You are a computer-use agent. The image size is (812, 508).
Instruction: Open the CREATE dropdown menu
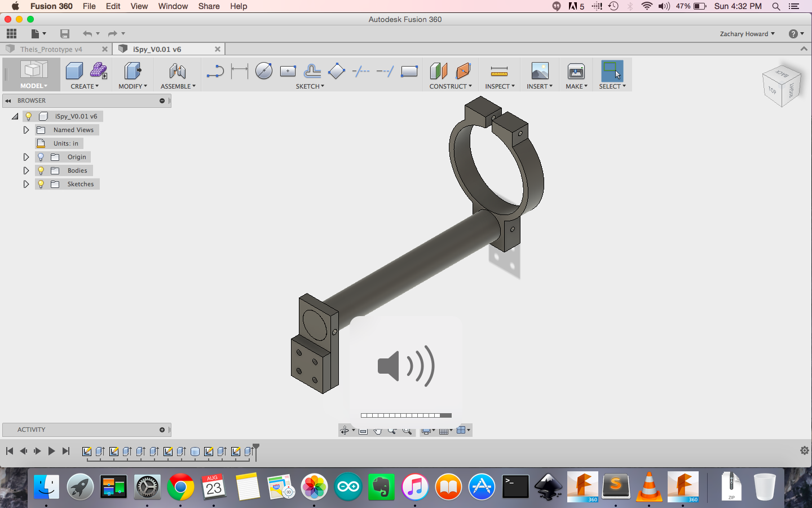coord(85,86)
